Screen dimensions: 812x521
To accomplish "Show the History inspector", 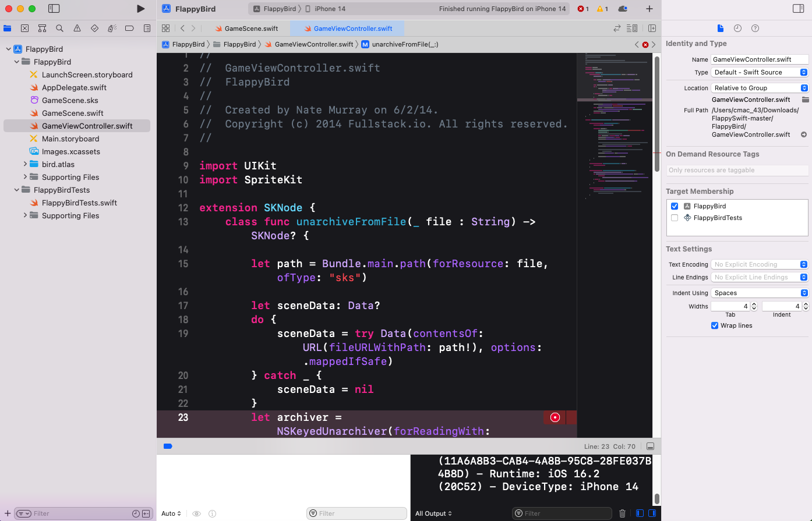I will point(737,28).
